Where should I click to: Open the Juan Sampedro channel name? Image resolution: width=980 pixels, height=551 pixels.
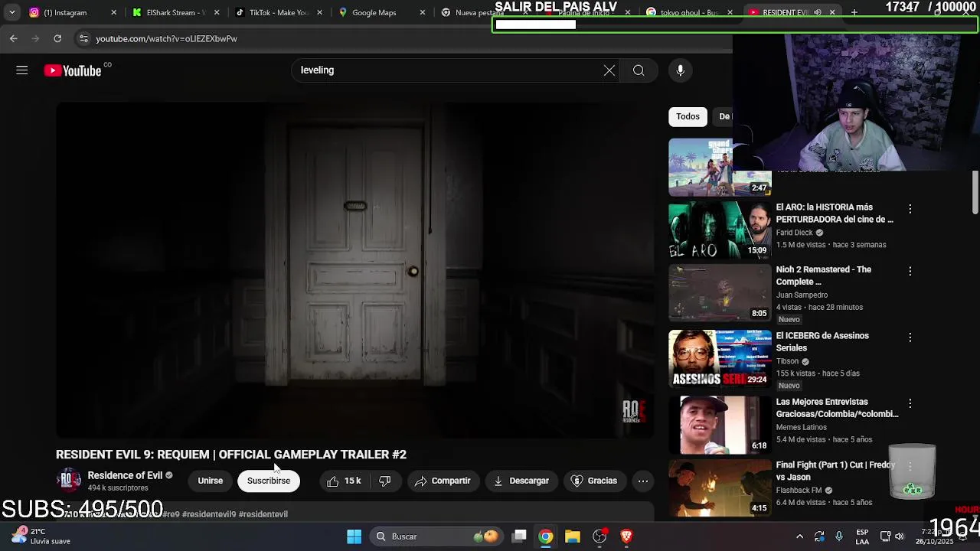click(x=802, y=295)
